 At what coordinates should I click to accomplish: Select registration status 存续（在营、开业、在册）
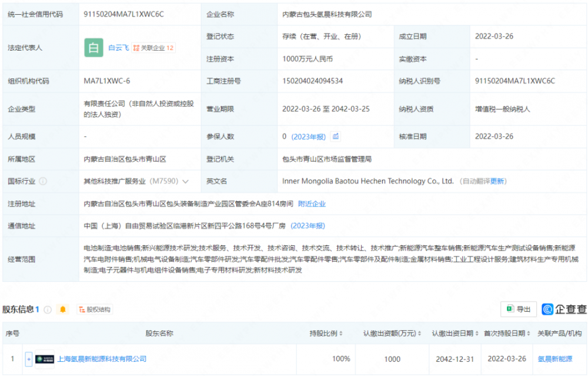[x=322, y=36]
